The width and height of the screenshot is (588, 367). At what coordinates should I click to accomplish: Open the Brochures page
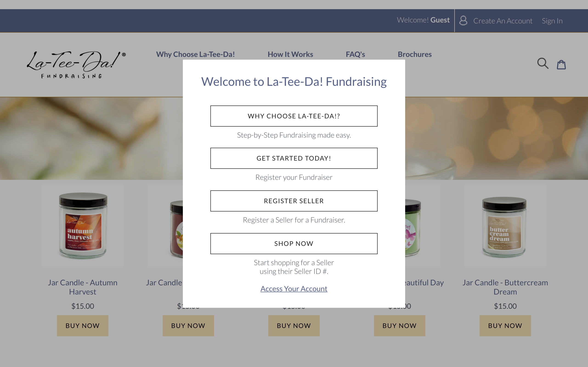click(x=415, y=54)
